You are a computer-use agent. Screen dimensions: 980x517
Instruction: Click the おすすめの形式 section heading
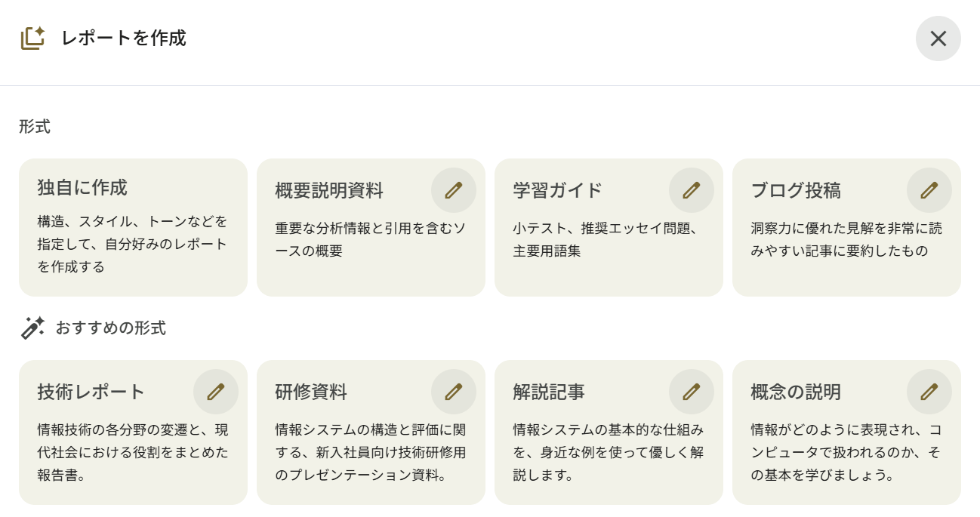110,328
